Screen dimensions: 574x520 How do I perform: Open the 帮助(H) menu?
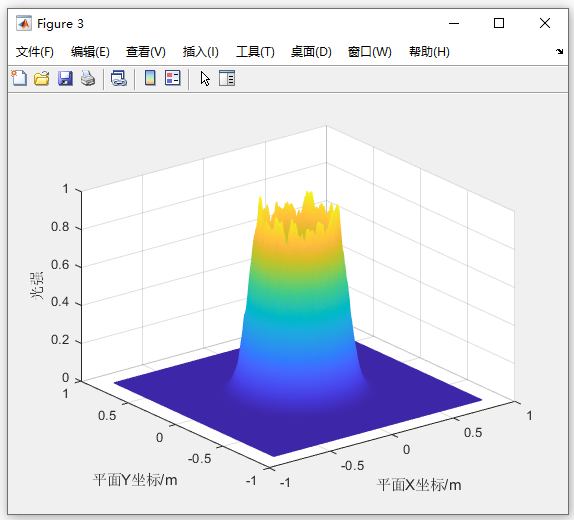429,52
